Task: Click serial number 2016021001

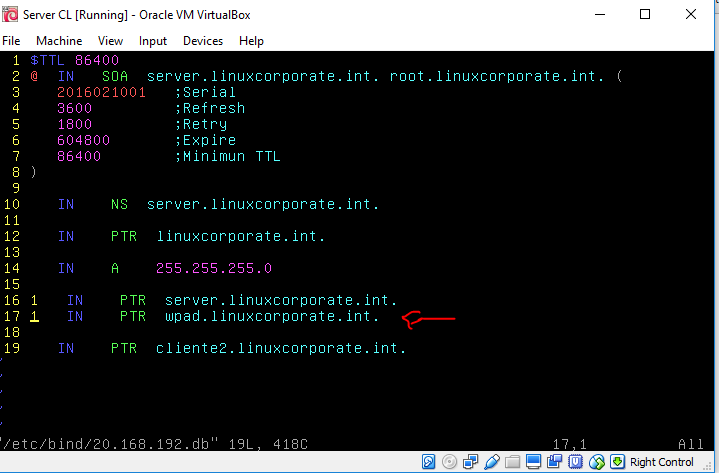Action: pyautogui.click(x=101, y=93)
